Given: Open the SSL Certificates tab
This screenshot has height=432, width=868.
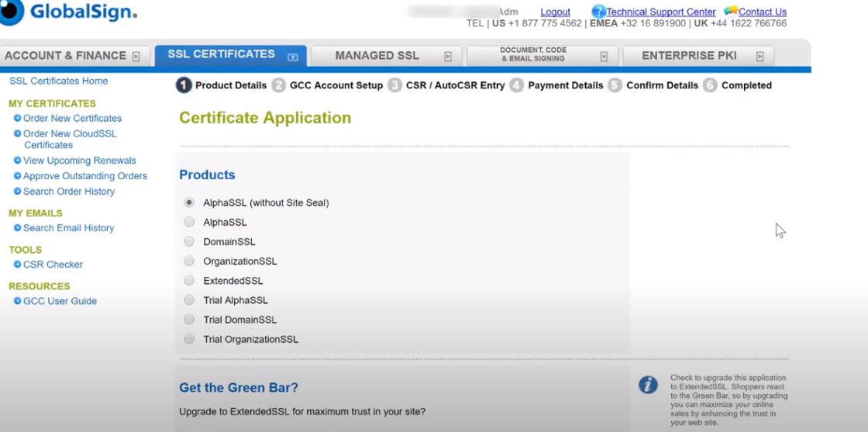Looking at the screenshot, I should point(230,55).
